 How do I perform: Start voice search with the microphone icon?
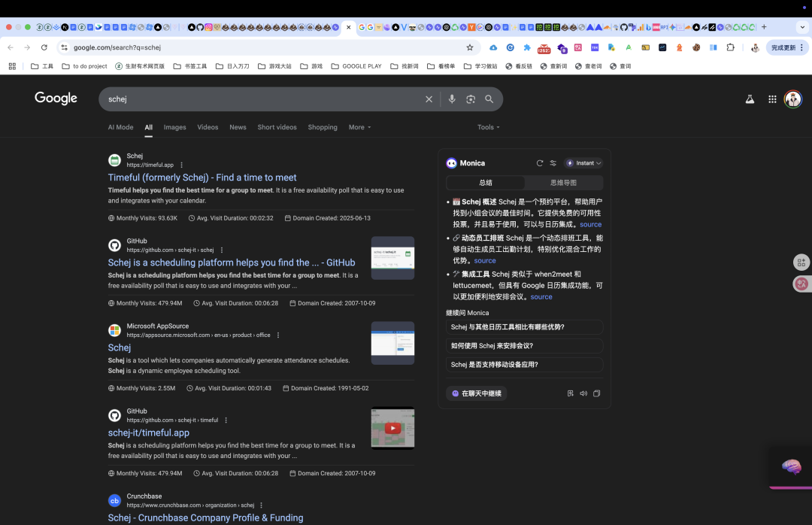(452, 99)
